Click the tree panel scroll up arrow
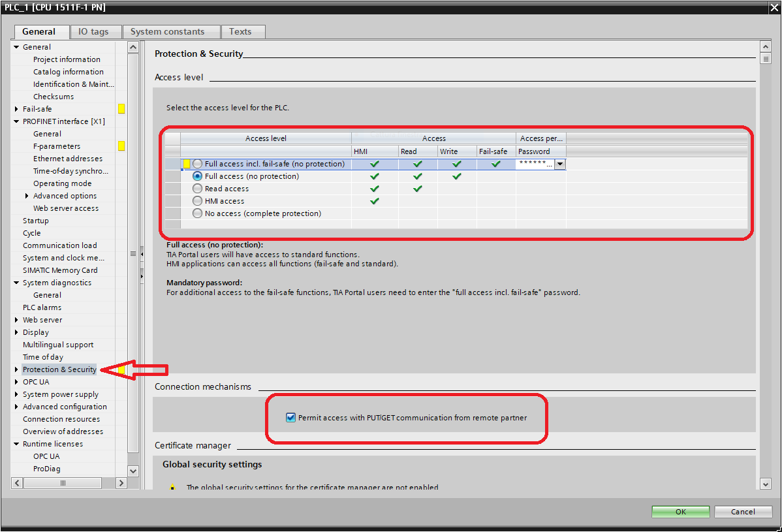The width and height of the screenshot is (782, 532). click(x=133, y=48)
